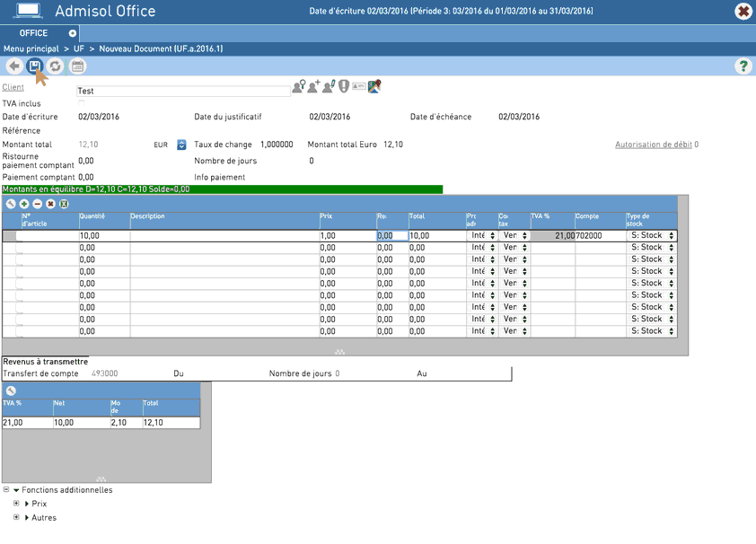Click the Date d'écriture value 02/03/2016

99,117
